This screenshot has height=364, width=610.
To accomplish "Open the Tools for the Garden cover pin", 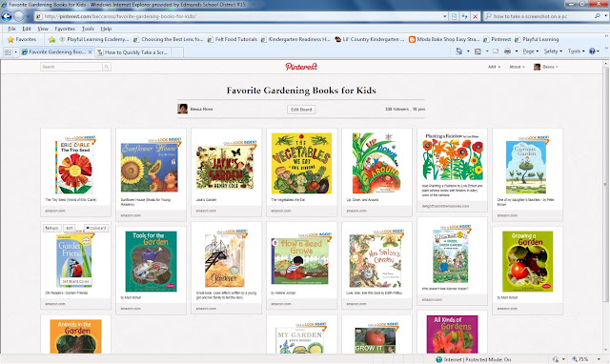I will click(x=151, y=261).
